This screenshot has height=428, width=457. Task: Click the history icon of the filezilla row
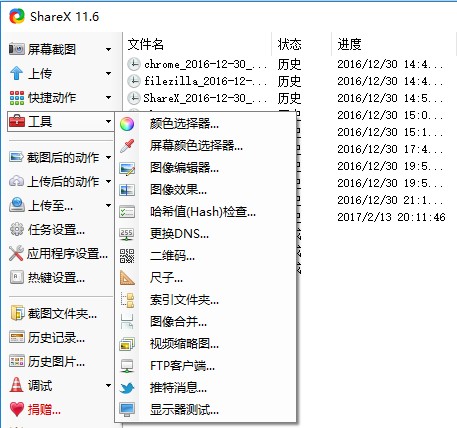(134, 81)
